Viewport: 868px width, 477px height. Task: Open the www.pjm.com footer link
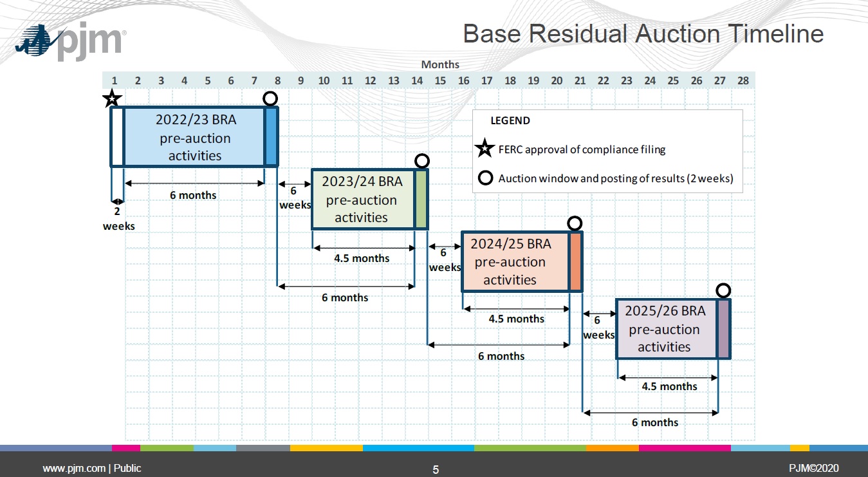tap(74, 469)
